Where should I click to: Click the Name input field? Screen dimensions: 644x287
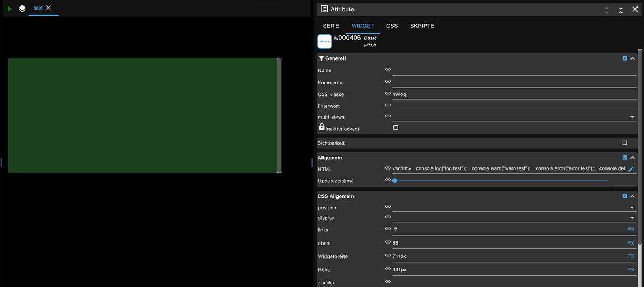click(514, 70)
